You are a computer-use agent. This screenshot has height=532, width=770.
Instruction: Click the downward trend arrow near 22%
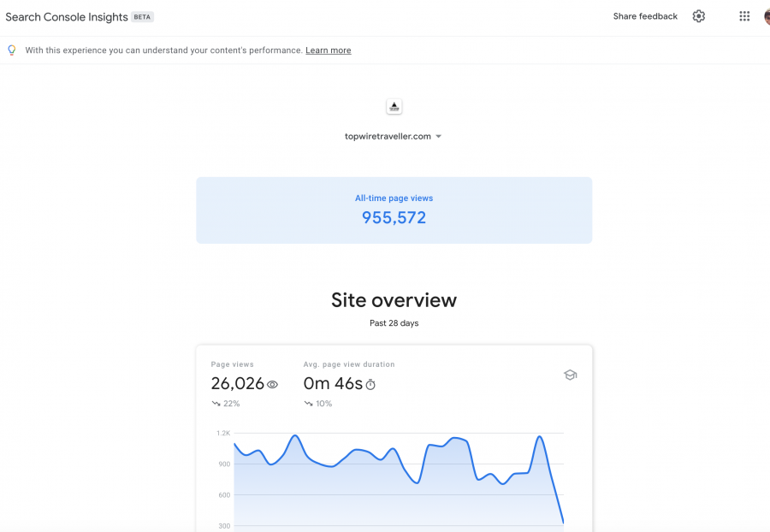click(216, 404)
